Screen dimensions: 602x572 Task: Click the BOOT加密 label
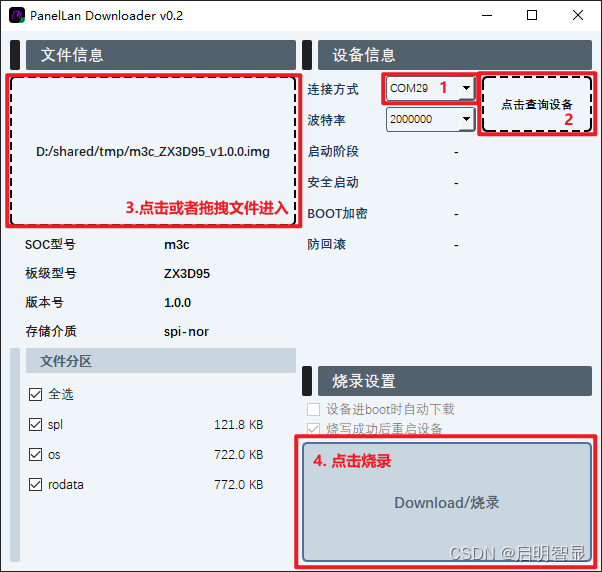[337, 213]
